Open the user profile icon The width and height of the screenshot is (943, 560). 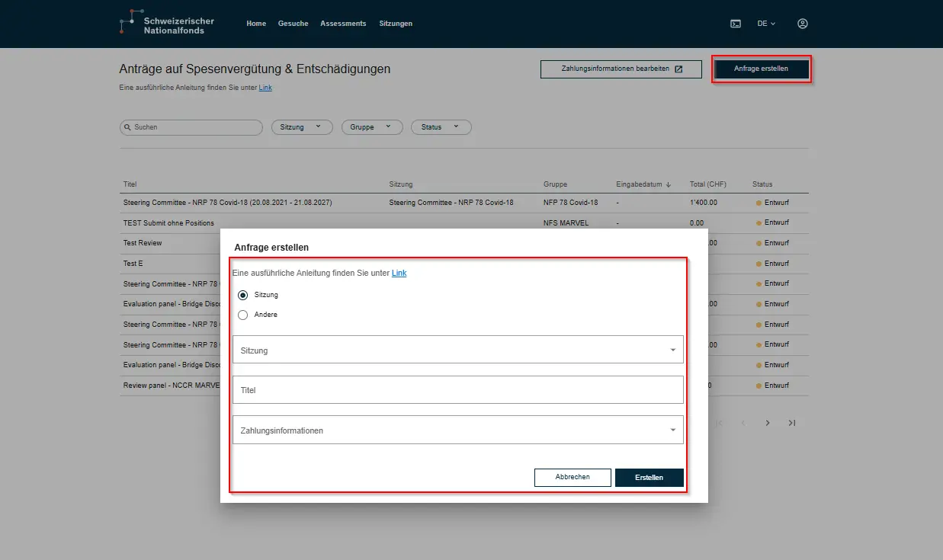point(802,24)
